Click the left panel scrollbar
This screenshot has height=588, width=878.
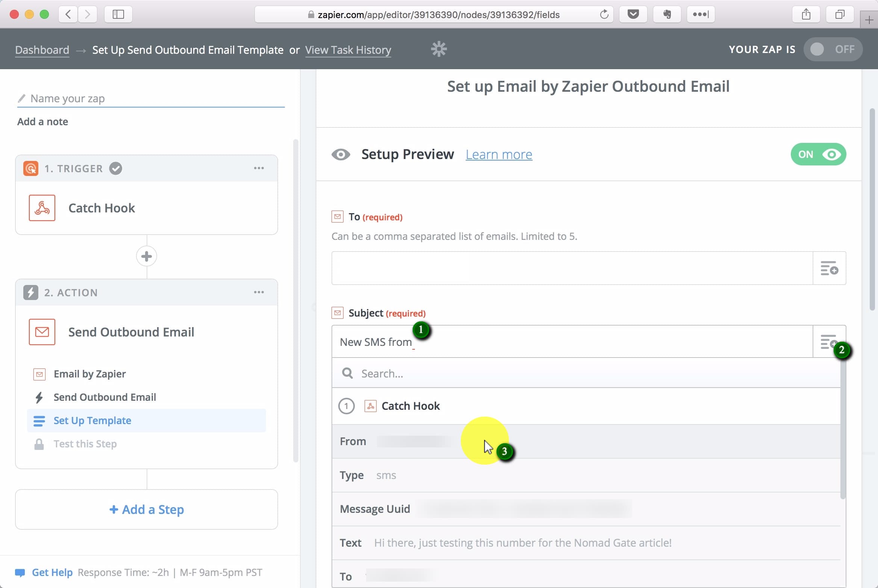[296, 301]
